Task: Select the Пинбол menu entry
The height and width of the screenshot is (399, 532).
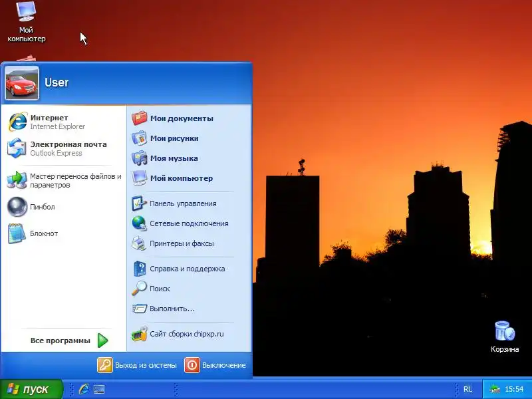Action: point(64,207)
